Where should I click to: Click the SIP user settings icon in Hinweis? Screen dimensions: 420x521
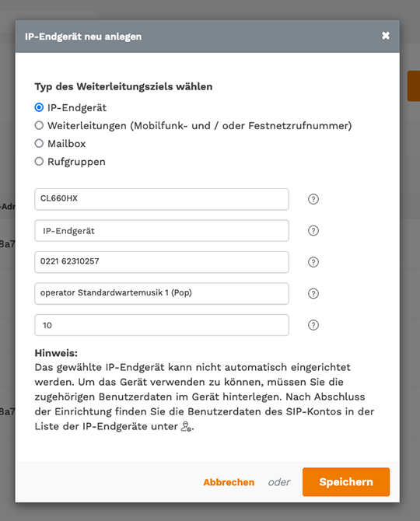tap(186, 426)
